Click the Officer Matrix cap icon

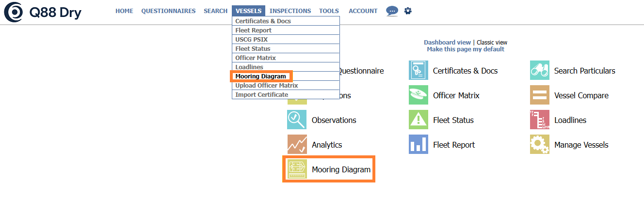point(418,95)
